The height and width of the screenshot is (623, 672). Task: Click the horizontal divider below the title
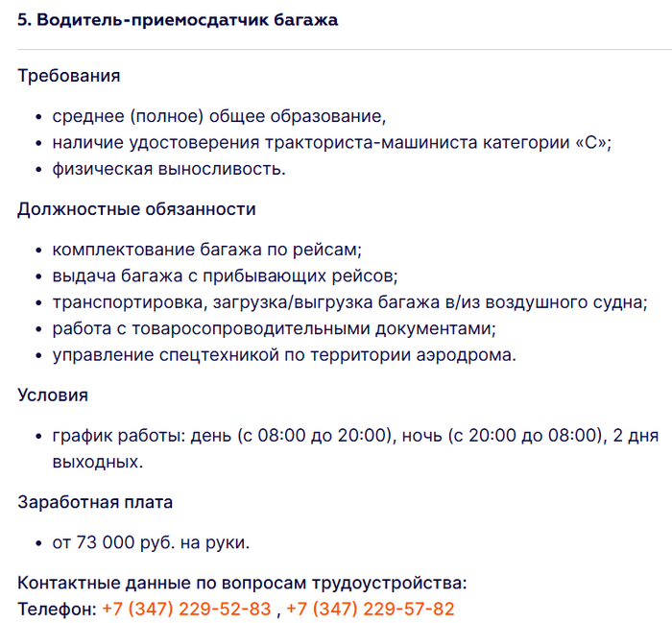pyautogui.click(x=336, y=49)
